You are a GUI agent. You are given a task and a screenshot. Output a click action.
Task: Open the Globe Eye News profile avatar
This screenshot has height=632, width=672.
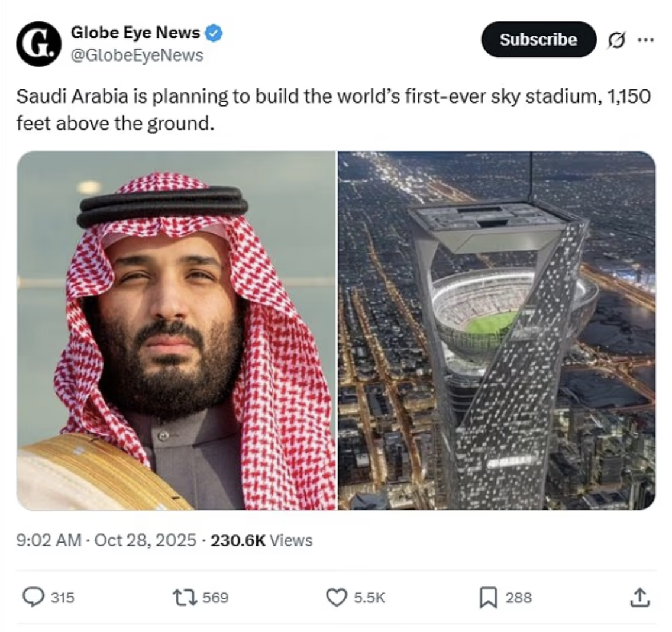click(x=37, y=40)
